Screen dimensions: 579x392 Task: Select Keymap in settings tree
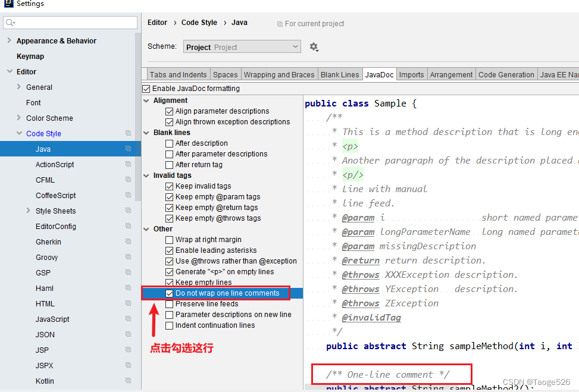[30, 56]
